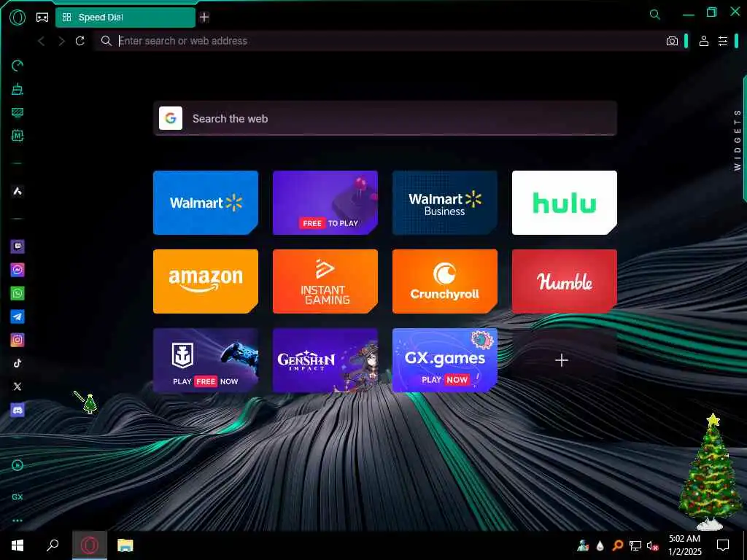Open GX Cleaner broom icon in sidebar
Viewport: 747px width, 560px height.
coord(18,89)
